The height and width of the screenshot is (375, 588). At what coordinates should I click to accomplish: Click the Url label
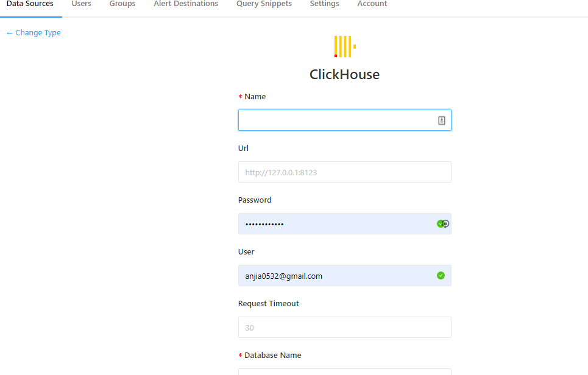243,149
